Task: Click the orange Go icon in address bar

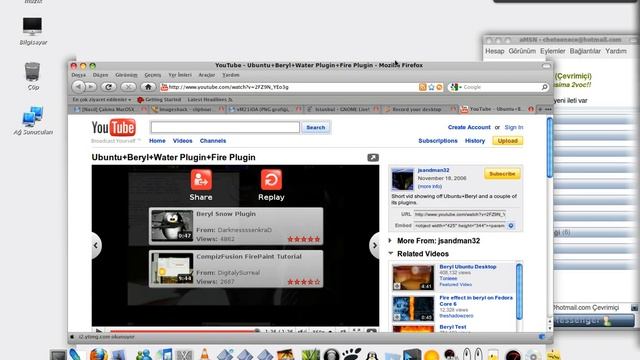Action: click(440, 87)
